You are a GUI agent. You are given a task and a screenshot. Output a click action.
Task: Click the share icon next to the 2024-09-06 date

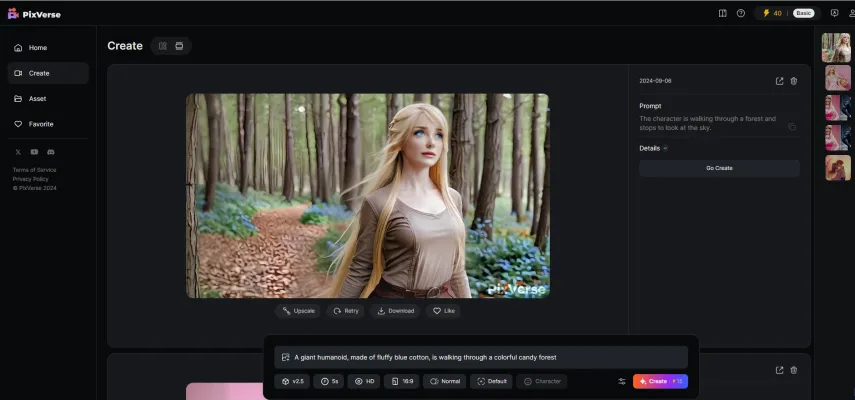(x=780, y=81)
